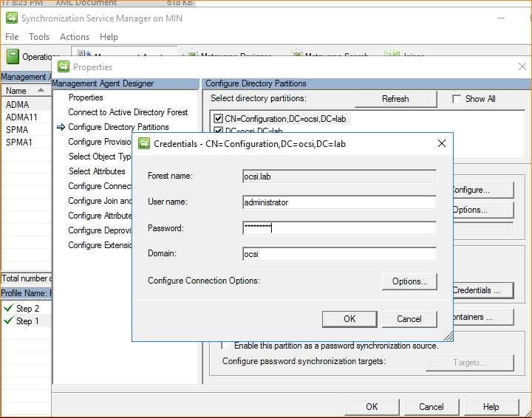The width and height of the screenshot is (532, 418).
Task: Click the Name column sort arrow
Action: (41, 90)
